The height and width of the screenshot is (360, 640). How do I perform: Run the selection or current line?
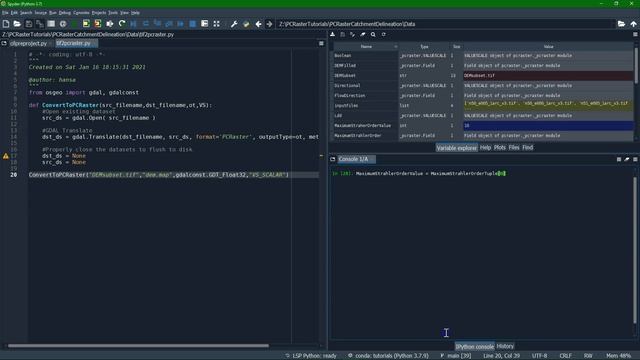click(x=110, y=24)
